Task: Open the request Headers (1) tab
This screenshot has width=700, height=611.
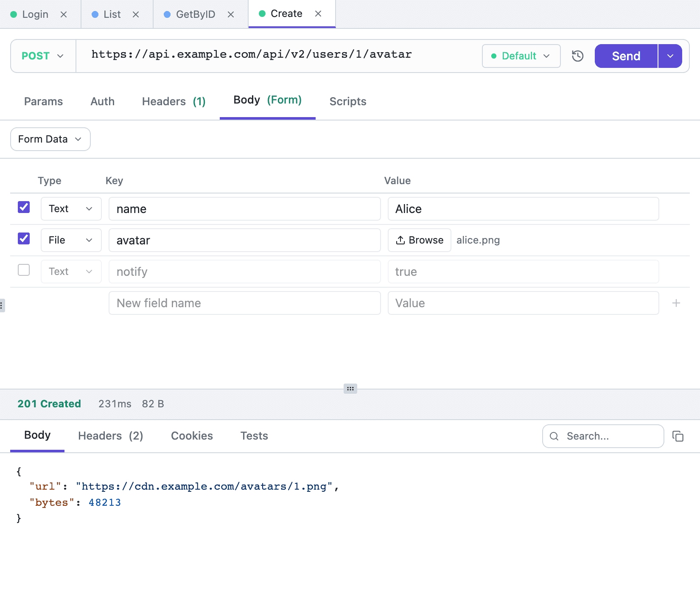Action: tap(174, 101)
